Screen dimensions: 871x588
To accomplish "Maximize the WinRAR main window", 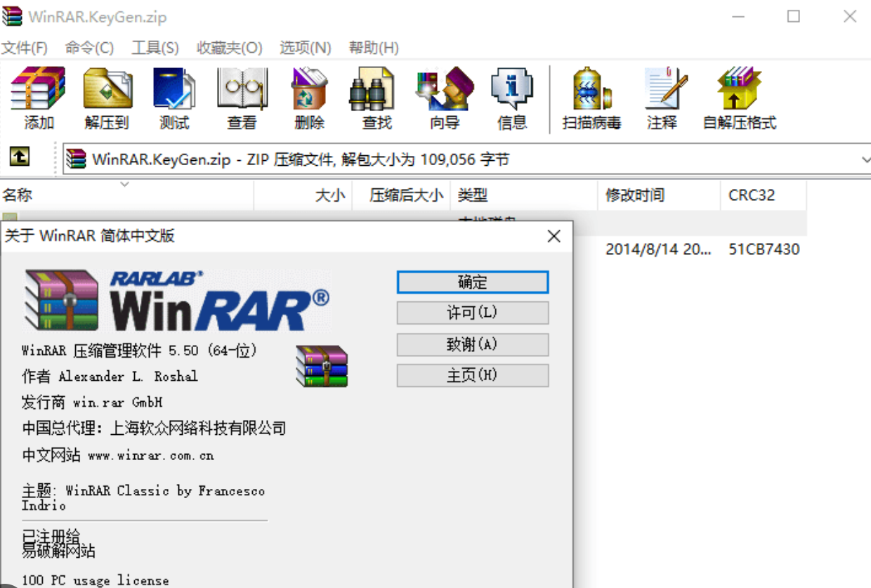I will pos(794,16).
